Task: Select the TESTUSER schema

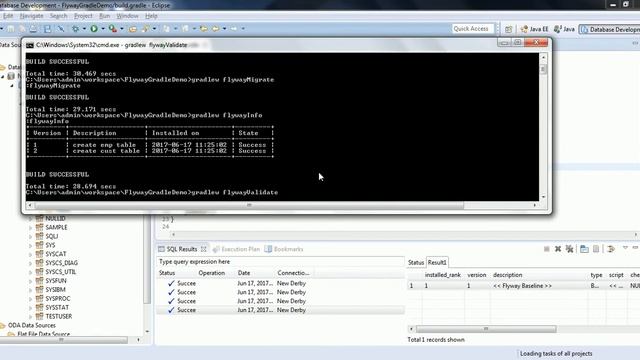Action: (x=58, y=316)
